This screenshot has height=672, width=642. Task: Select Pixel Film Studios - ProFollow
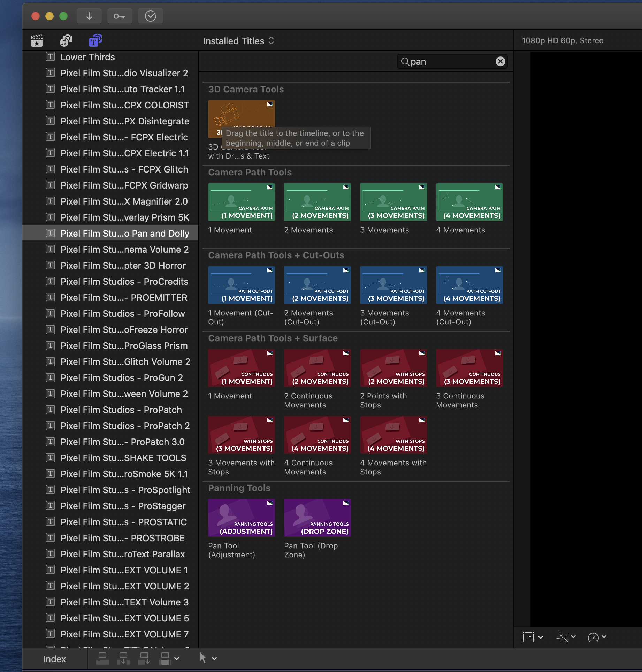click(110, 314)
